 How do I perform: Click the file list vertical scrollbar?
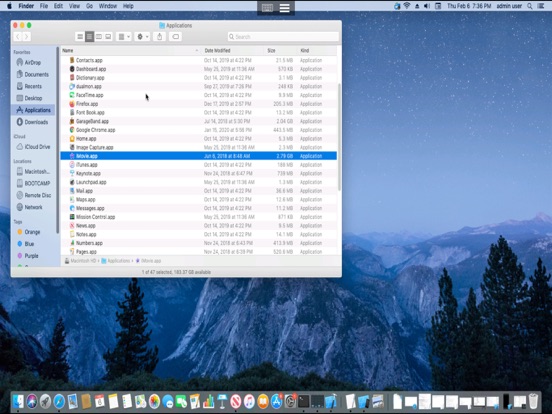[339, 137]
